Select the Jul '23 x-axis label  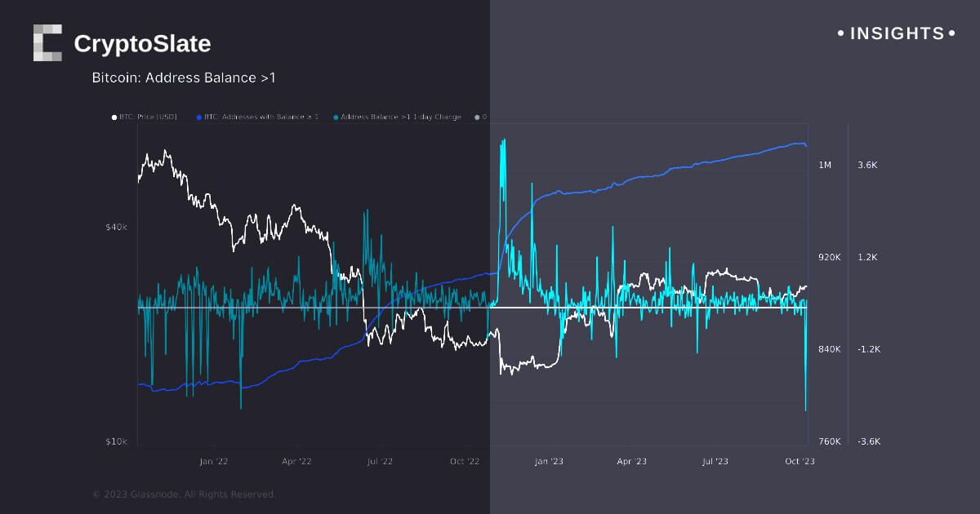[715, 462]
